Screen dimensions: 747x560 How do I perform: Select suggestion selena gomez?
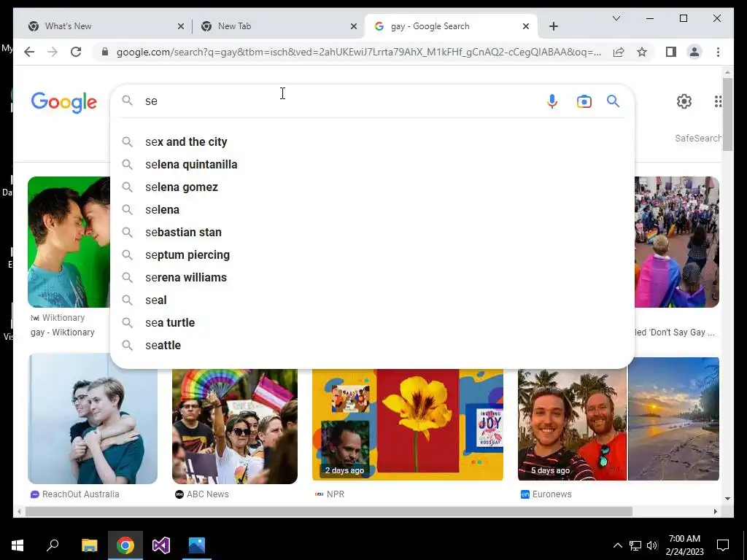click(372, 187)
